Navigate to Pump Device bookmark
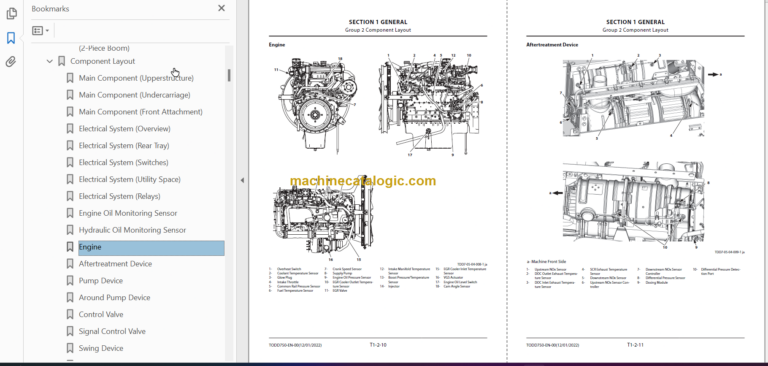768x366 pixels. coord(101,281)
